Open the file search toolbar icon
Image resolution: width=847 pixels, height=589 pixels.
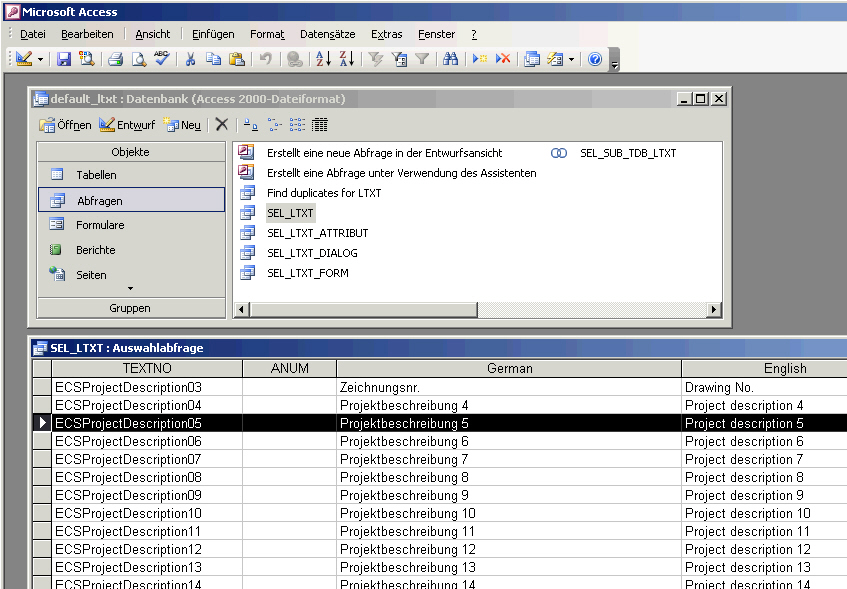(86, 58)
